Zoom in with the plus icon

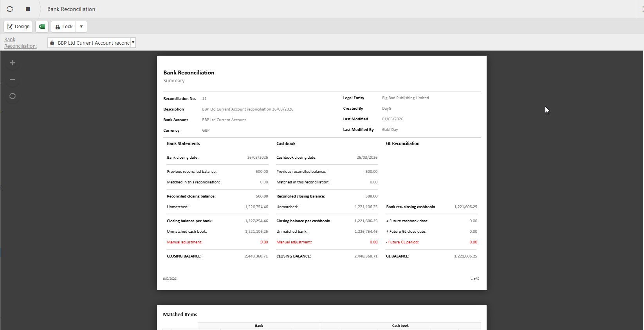click(x=13, y=63)
